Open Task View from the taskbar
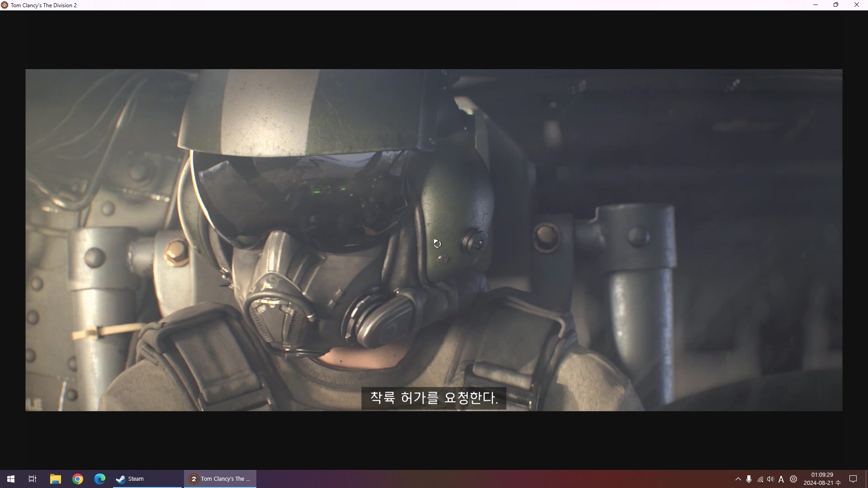 coord(33,479)
